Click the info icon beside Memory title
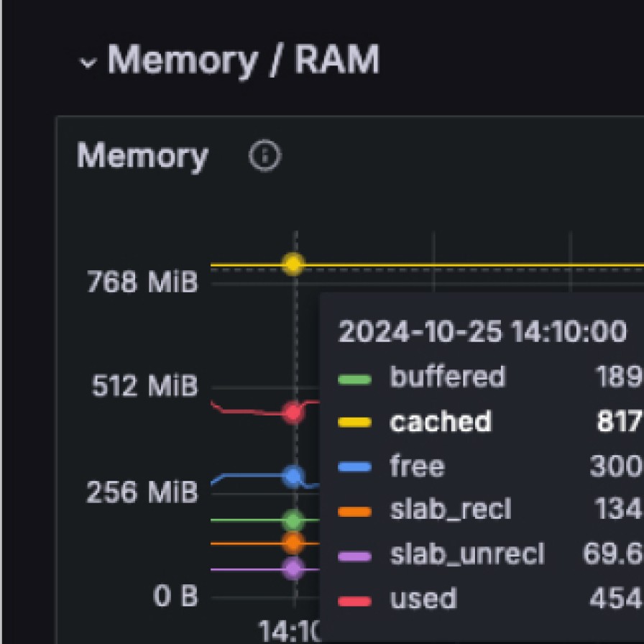This screenshot has height=644, width=644. (x=264, y=155)
